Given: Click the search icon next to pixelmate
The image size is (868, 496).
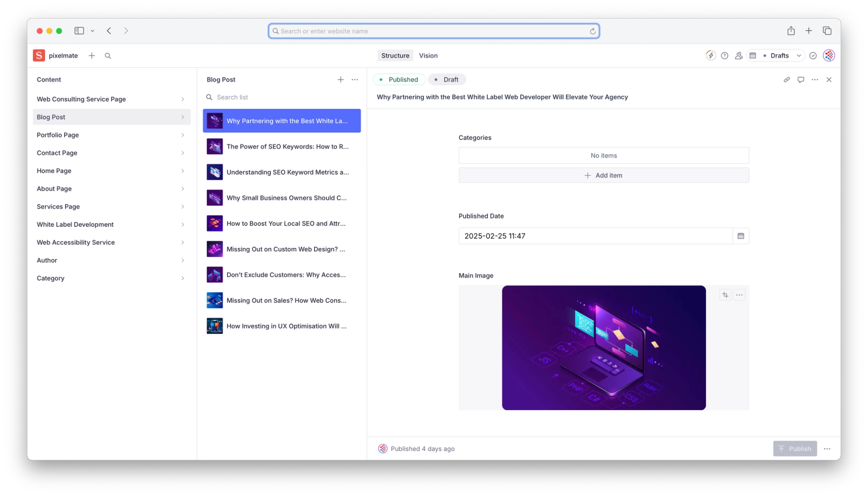Looking at the screenshot, I should pyautogui.click(x=108, y=56).
